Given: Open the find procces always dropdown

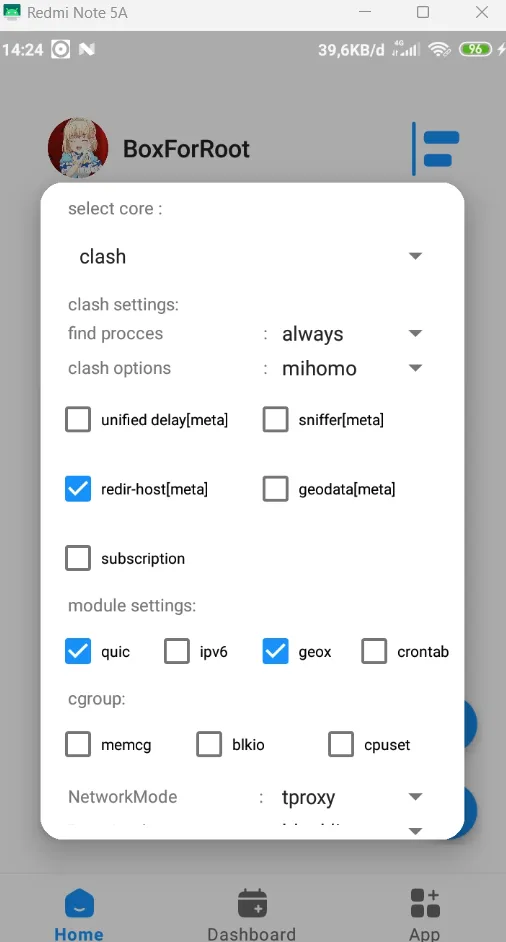Looking at the screenshot, I should (353, 333).
